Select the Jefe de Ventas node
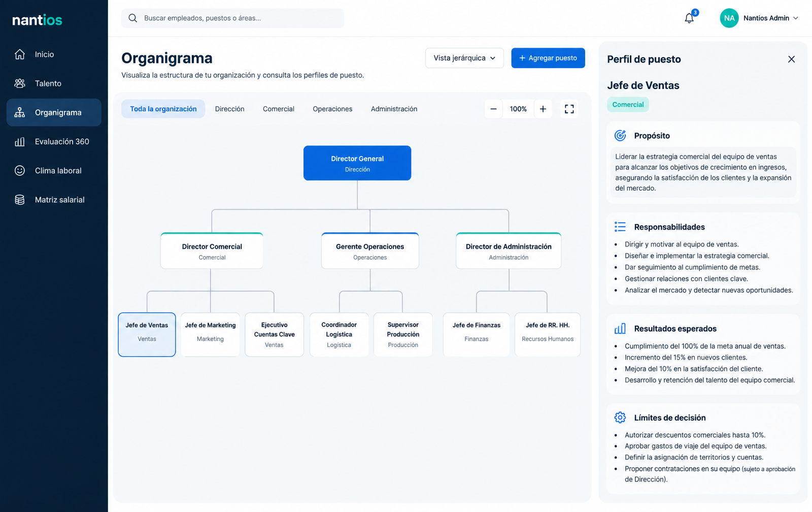Screen dimensions: 812x512 click(x=147, y=335)
